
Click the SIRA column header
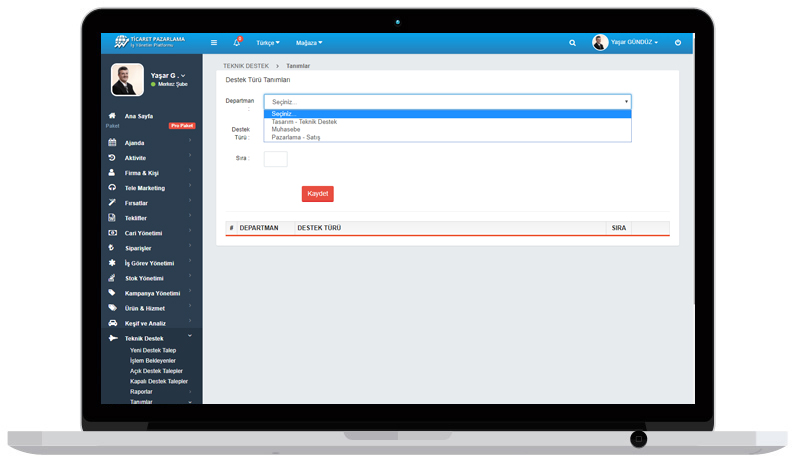tap(618, 228)
